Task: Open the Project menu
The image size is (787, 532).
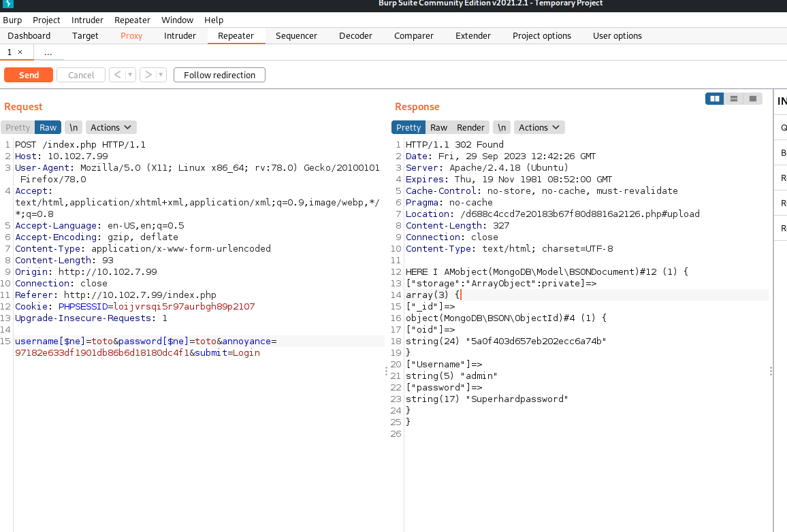Action: pos(46,20)
